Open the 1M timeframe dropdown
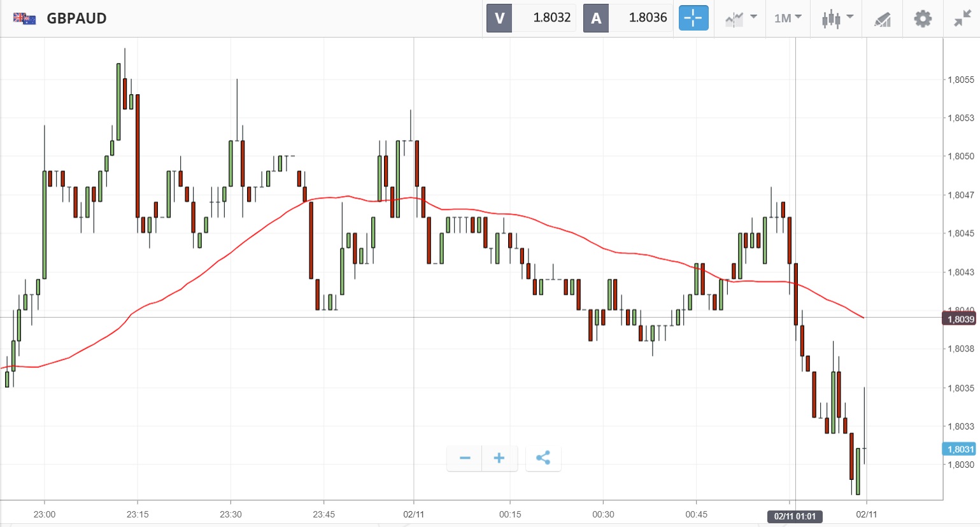The image size is (980, 527). click(x=788, y=18)
